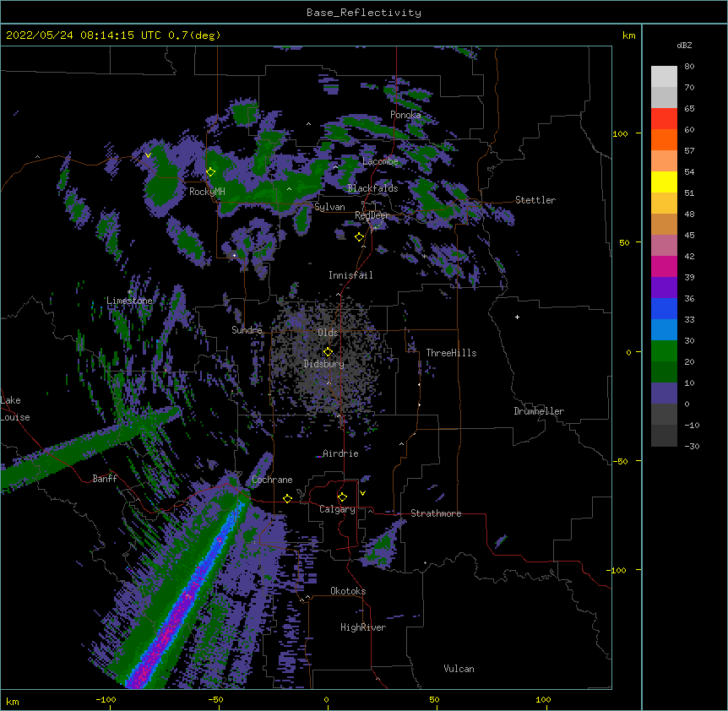Select the Sundre city label
Viewport: 728px width, 711px height.
point(247,330)
